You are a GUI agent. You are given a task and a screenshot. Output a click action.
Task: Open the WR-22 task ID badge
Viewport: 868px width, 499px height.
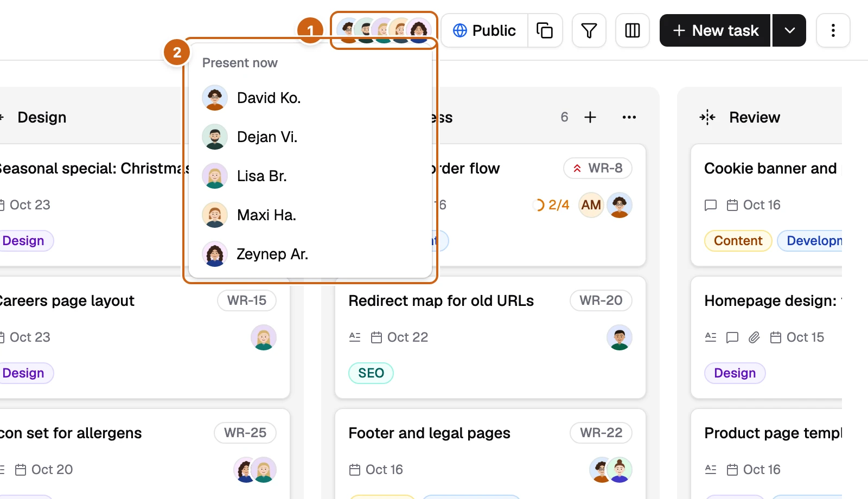(x=601, y=433)
